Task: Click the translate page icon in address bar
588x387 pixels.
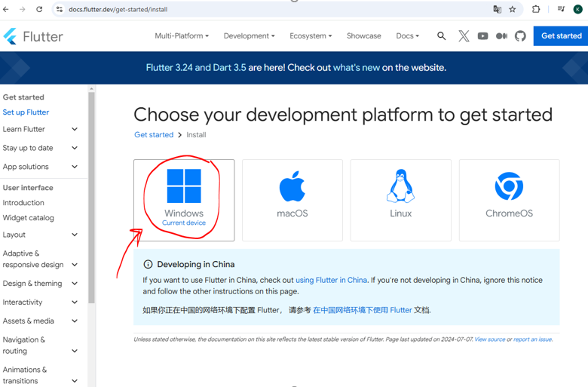Action: click(x=497, y=10)
